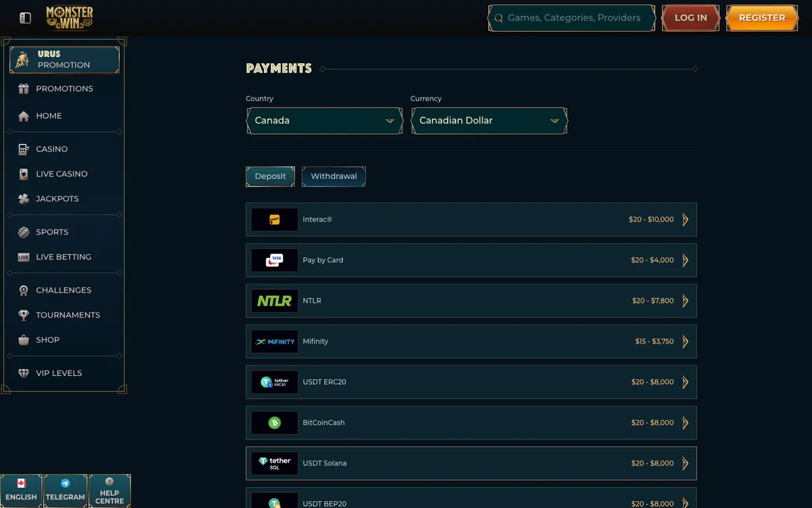This screenshot has height=508, width=812.
Task: Click the Casino slot machine icon
Action: point(24,149)
